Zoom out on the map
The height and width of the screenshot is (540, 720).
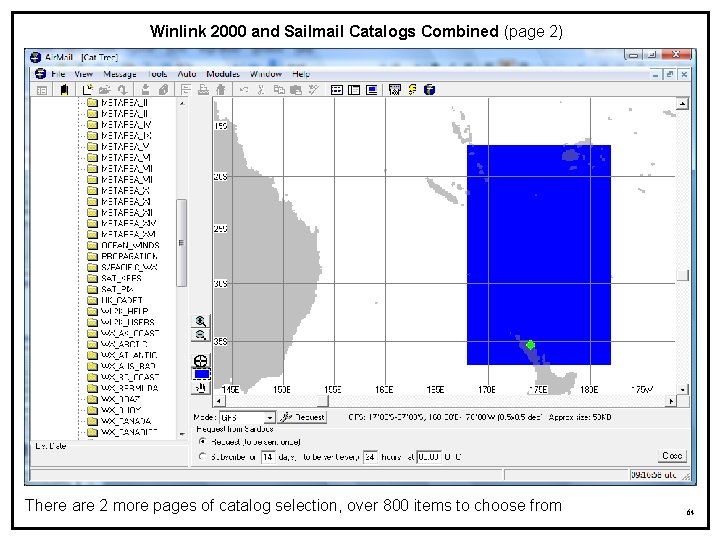tap(200, 335)
